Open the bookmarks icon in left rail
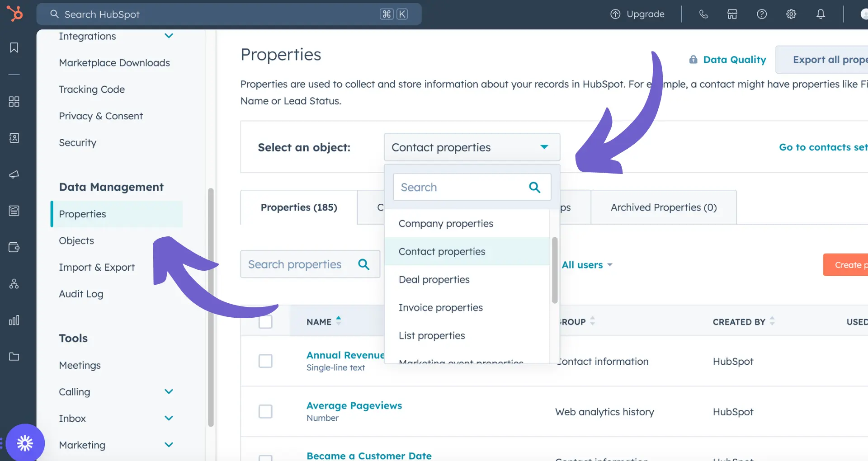The width and height of the screenshot is (868, 461). pos(14,47)
